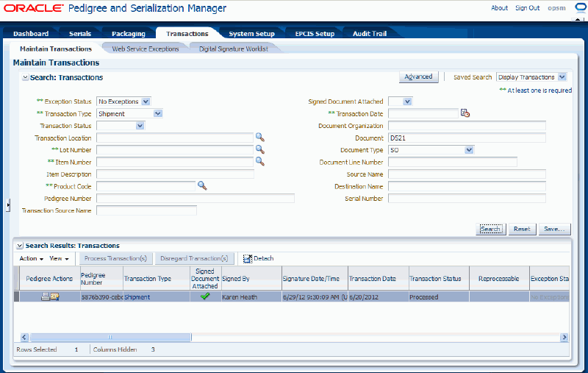Open the Item Number search lookup

260,161
